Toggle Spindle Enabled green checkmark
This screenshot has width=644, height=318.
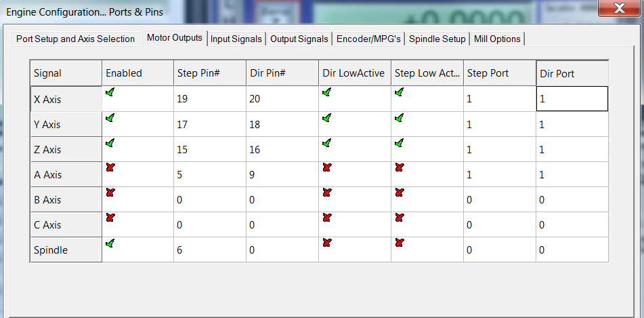tap(110, 243)
